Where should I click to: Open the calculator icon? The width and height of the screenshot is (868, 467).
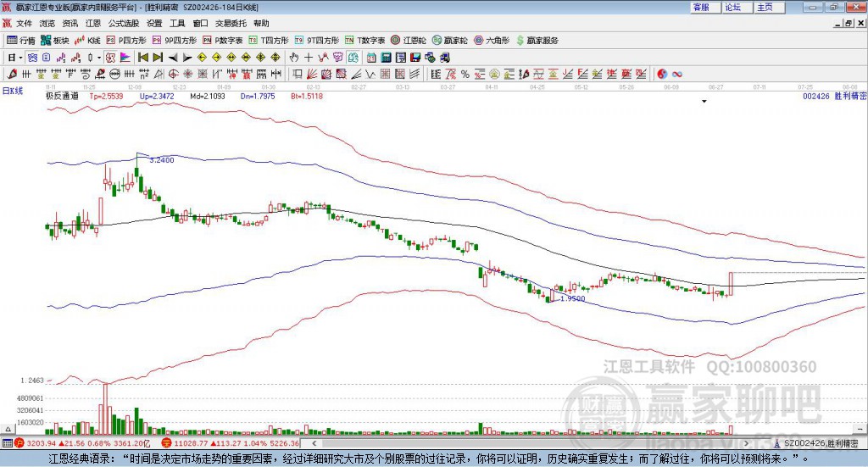(x=386, y=58)
